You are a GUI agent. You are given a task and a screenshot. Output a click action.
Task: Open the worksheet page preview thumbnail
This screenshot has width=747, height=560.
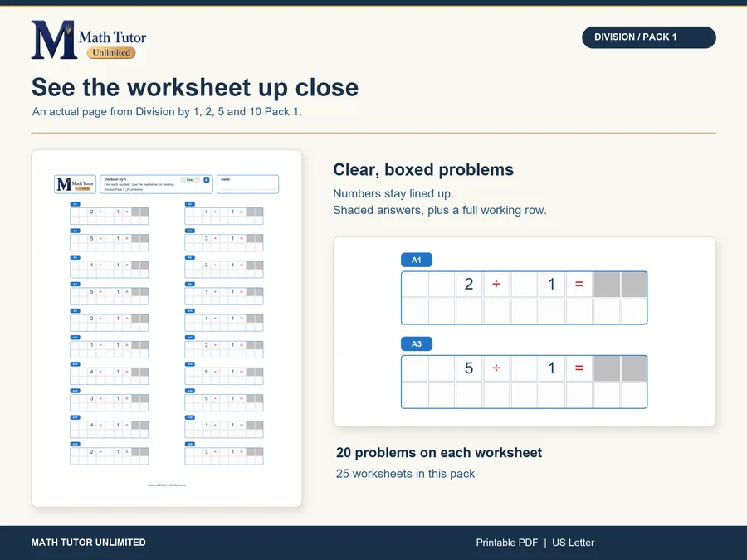(x=166, y=328)
